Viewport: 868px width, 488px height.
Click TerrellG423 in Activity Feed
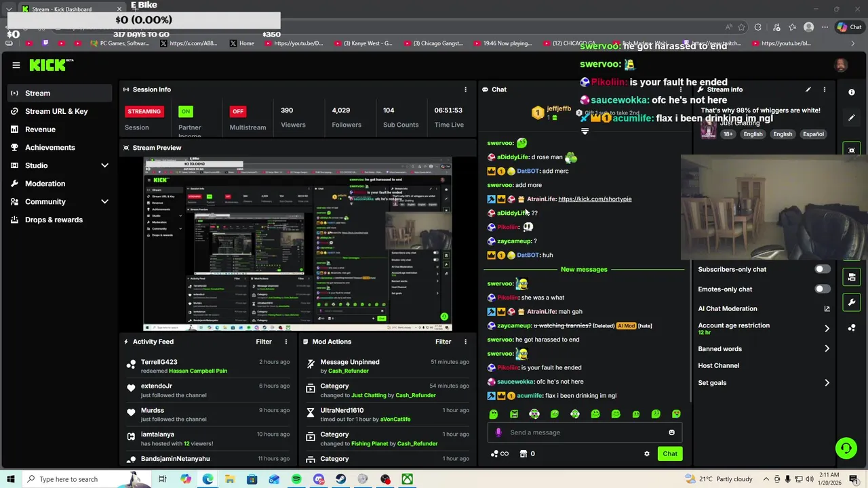click(x=159, y=362)
